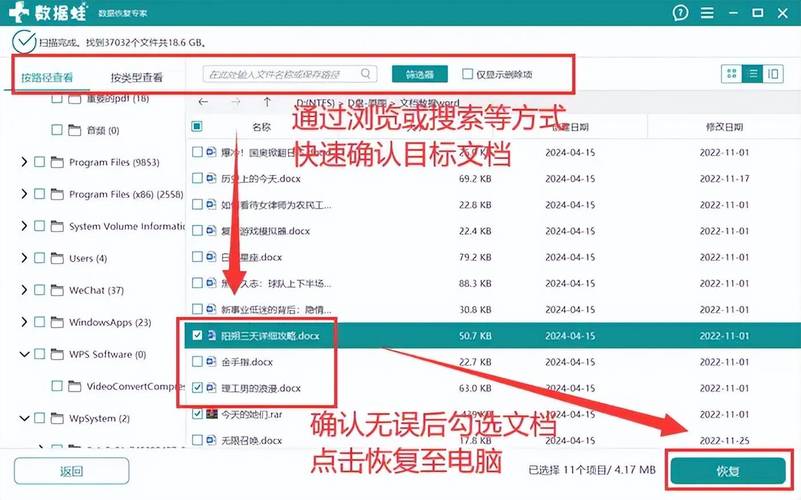Uncheck the box for 理工男的浪漫.docx
801x500 pixels.
point(197,388)
